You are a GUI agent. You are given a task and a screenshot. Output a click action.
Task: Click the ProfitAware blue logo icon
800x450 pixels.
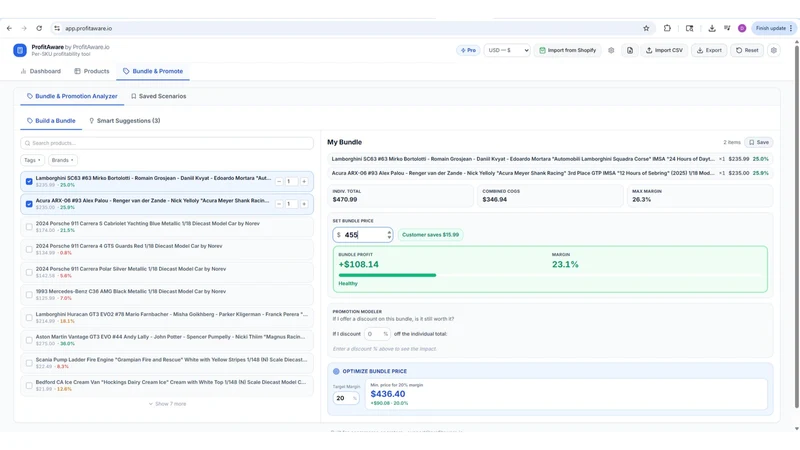pyautogui.click(x=20, y=50)
